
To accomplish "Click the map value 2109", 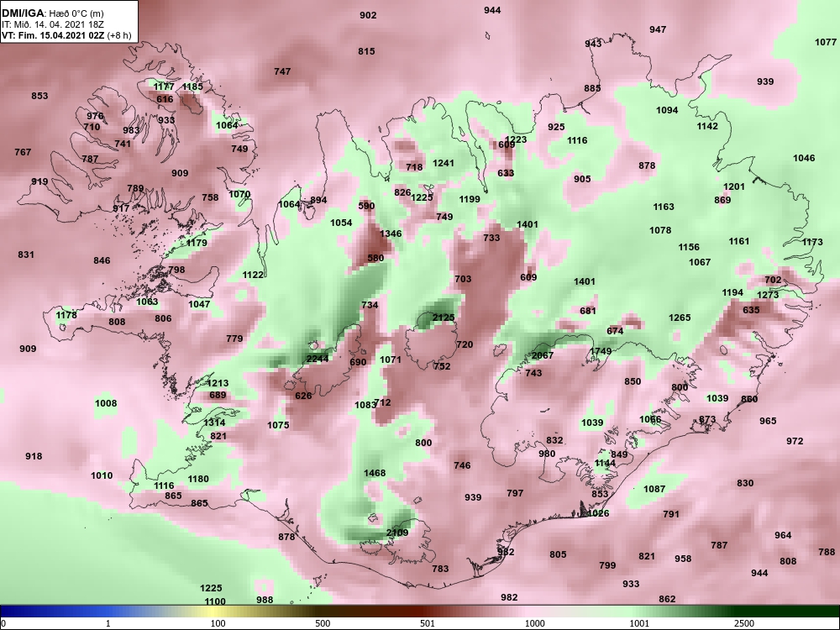I will (x=397, y=533).
